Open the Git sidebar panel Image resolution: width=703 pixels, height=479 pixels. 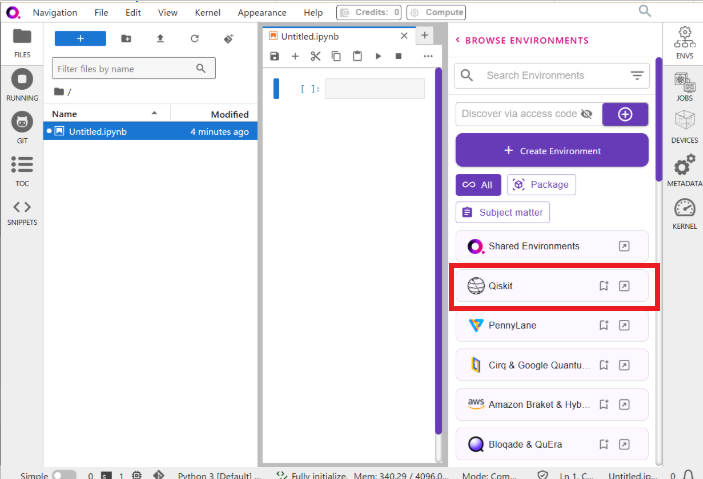21,127
